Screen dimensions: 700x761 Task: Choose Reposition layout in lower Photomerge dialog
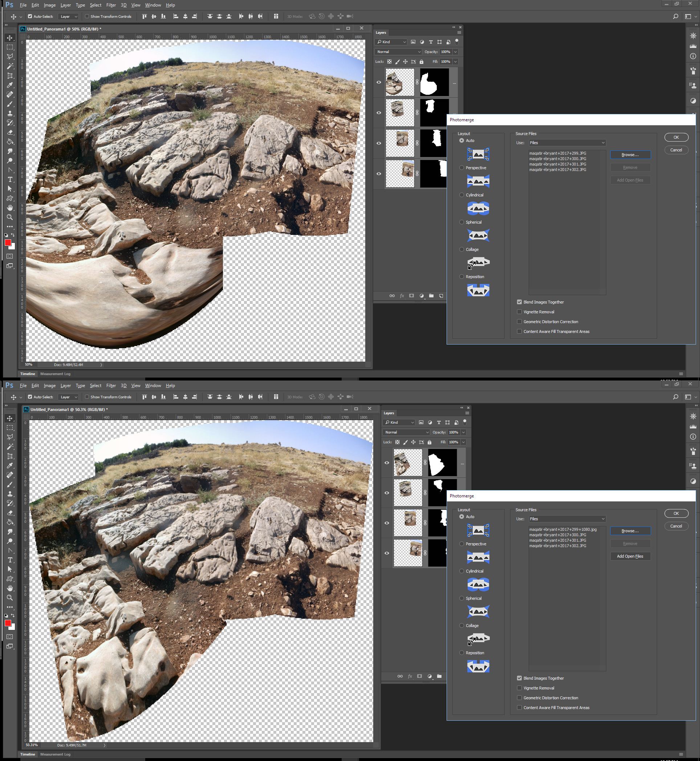461,653
